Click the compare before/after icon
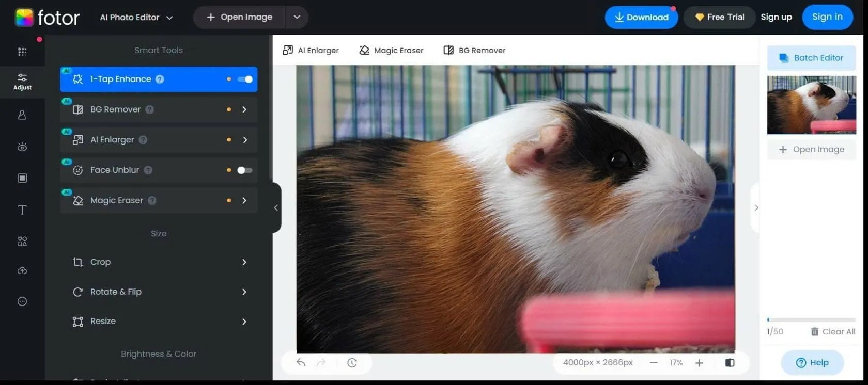Viewport: 868px width, 385px height. coord(730,363)
